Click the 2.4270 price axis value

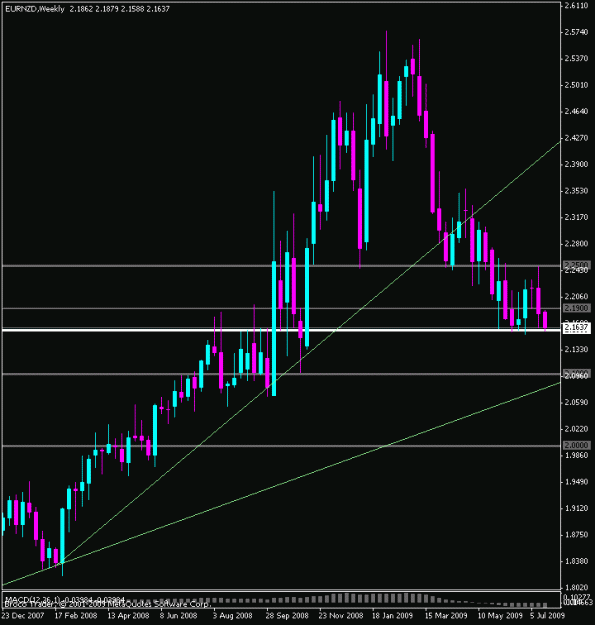(x=576, y=138)
